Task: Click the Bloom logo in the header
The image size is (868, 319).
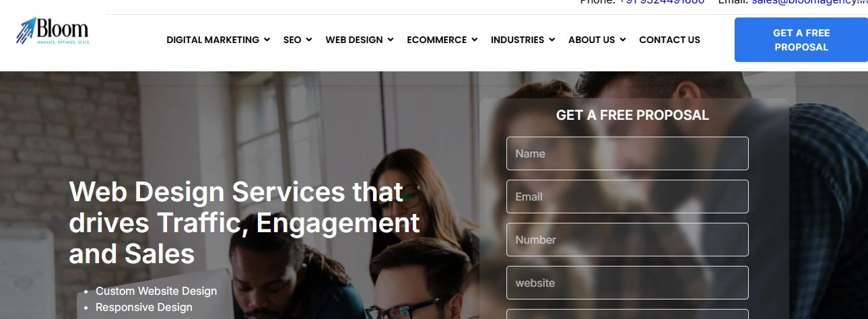Action: (x=53, y=31)
